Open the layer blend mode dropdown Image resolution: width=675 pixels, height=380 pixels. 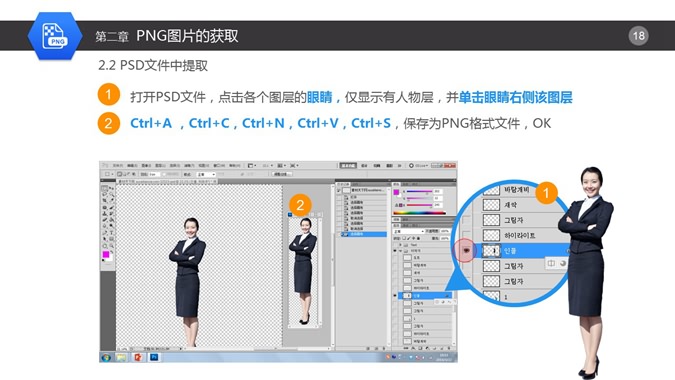408,232
